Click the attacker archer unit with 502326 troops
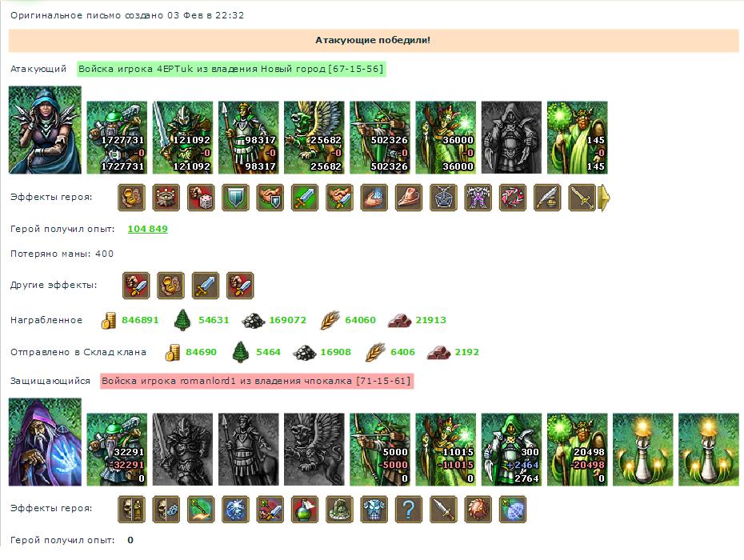This screenshot has width=744, height=560. click(379, 138)
